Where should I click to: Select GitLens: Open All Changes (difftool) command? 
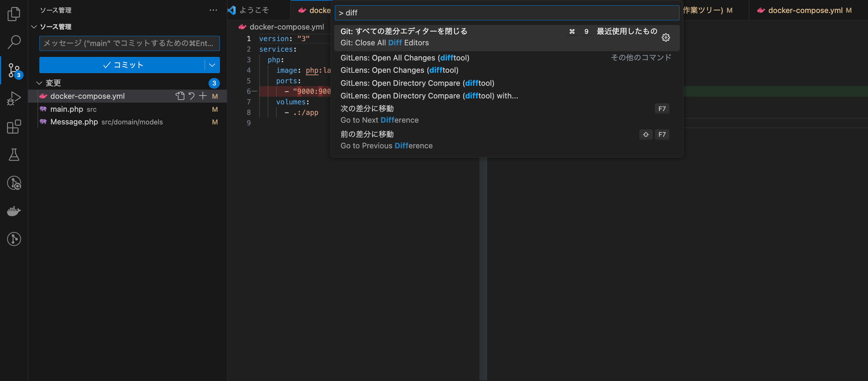tap(404, 58)
